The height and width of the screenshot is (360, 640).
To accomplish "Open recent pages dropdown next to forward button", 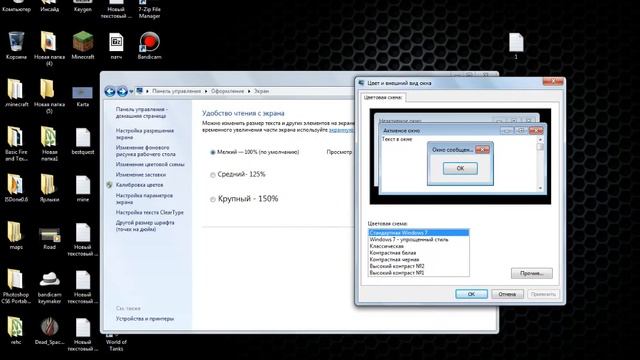I will [131, 92].
